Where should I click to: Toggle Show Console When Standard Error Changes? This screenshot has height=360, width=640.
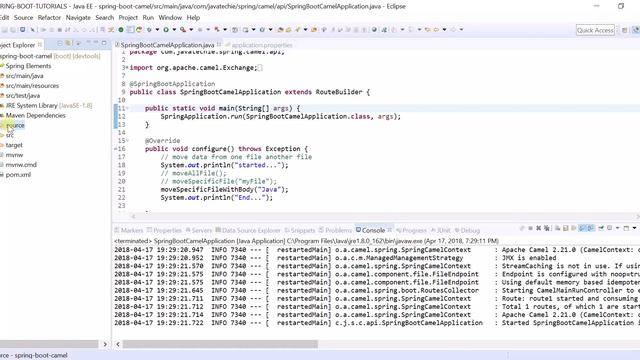(592, 228)
